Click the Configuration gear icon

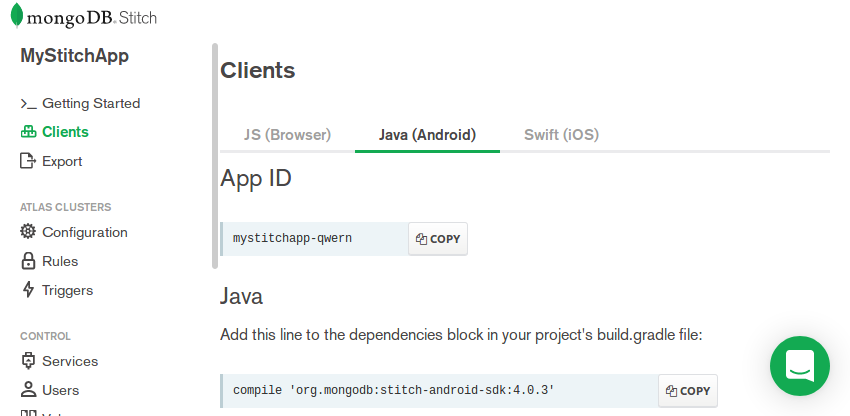[x=28, y=232]
